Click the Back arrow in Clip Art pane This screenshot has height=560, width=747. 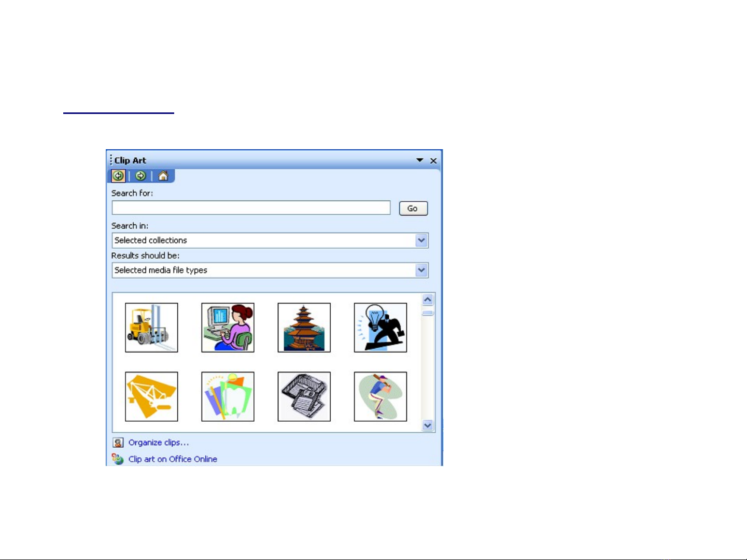tap(118, 176)
